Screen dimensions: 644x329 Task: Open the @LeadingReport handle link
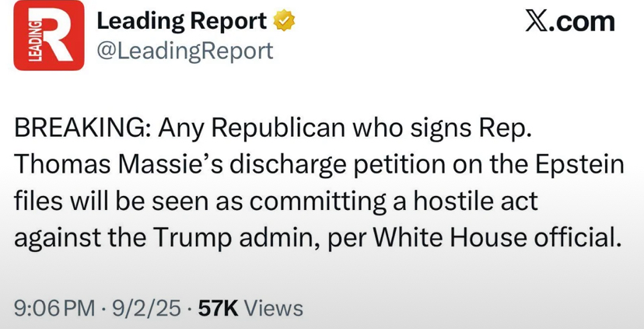185,51
